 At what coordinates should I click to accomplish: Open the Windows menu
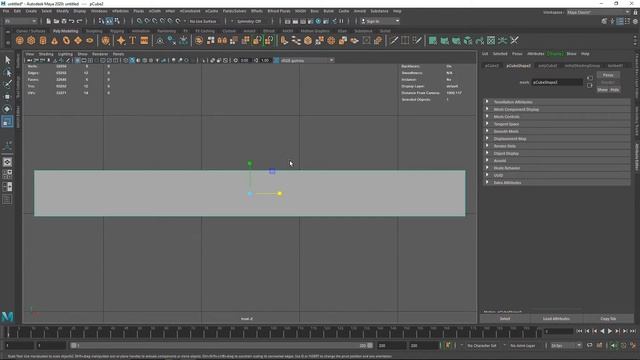pos(99,11)
